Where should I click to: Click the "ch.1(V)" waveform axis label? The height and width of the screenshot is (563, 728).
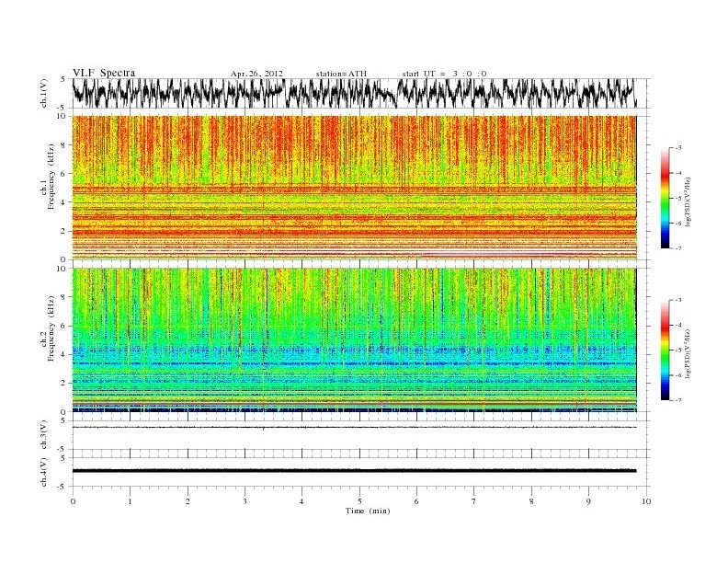44,93
